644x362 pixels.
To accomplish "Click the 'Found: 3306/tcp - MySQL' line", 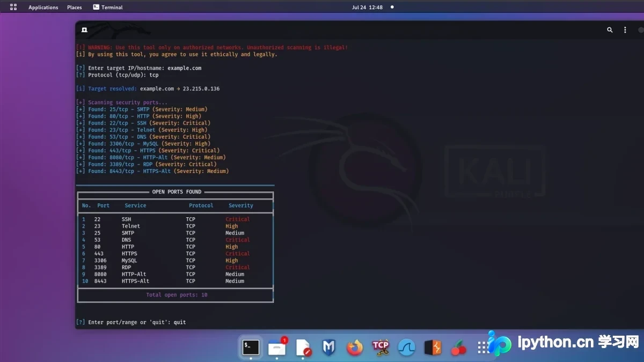I will [143, 144].
